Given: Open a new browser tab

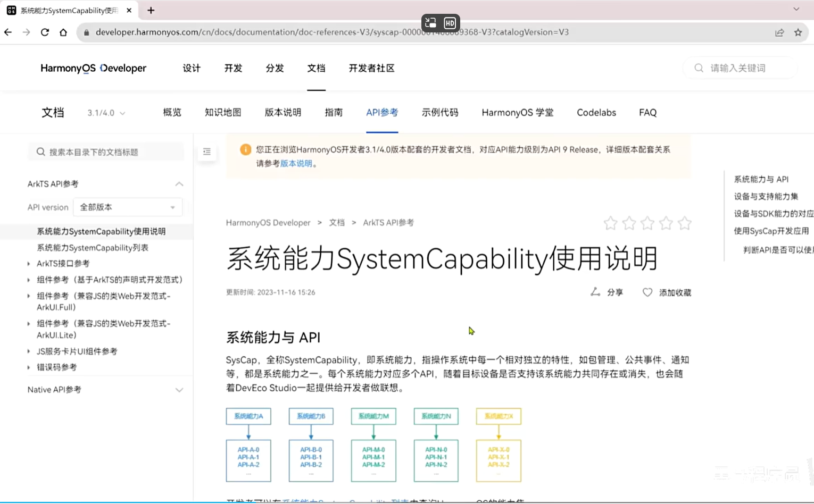Looking at the screenshot, I should (x=151, y=11).
